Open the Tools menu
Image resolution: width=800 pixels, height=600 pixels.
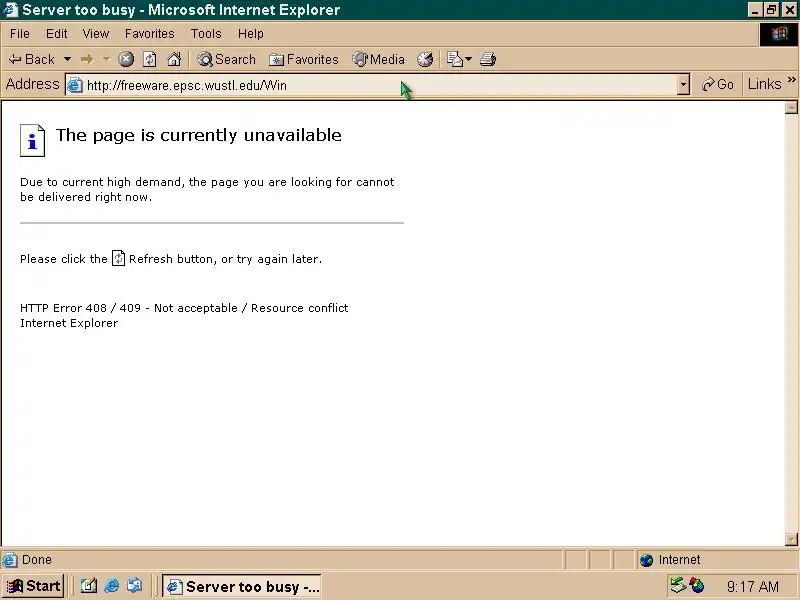coord(206,34)
